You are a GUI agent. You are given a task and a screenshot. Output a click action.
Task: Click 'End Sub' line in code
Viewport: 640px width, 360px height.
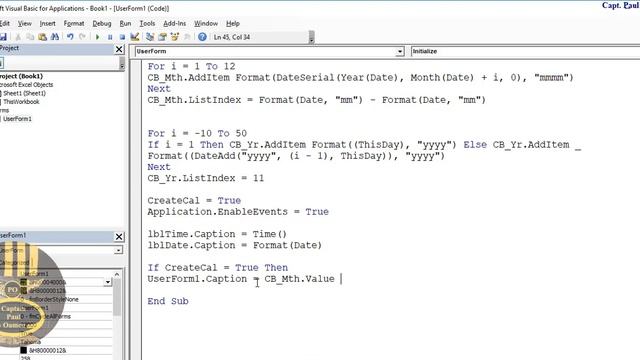tap(168, 301)
